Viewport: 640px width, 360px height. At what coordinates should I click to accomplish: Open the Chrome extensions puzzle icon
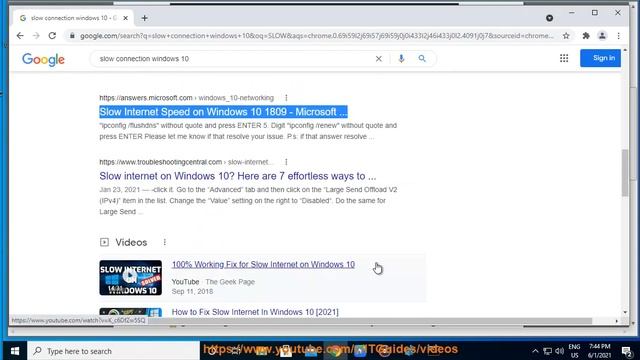click(x=586, y=36)
